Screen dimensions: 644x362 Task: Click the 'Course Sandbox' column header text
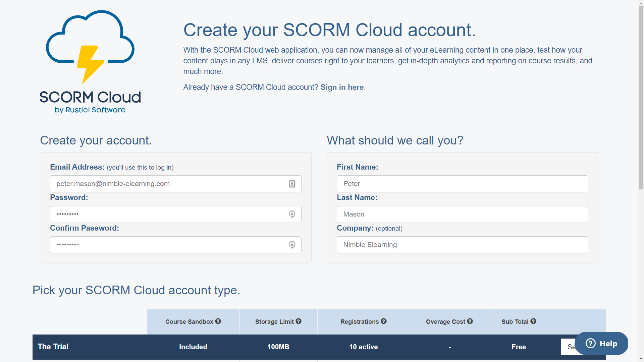pyautogui.click(x=189, y=321)
